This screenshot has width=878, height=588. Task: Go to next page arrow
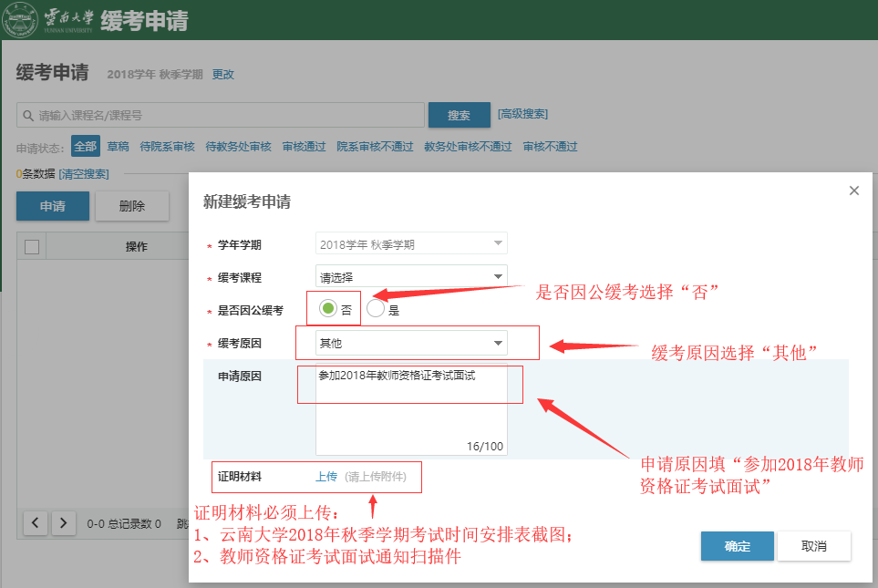coord(63,522)
